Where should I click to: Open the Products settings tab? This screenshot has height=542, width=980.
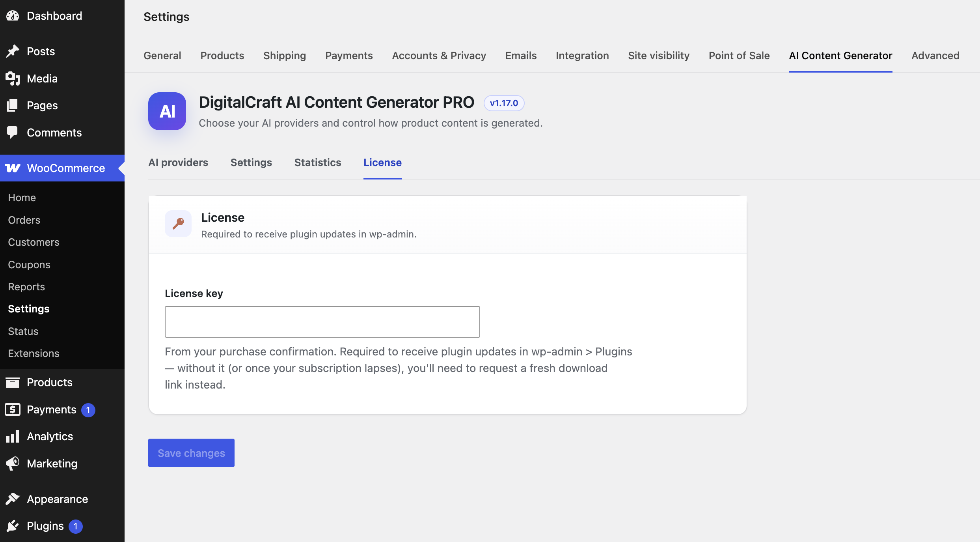pos(222,56)
